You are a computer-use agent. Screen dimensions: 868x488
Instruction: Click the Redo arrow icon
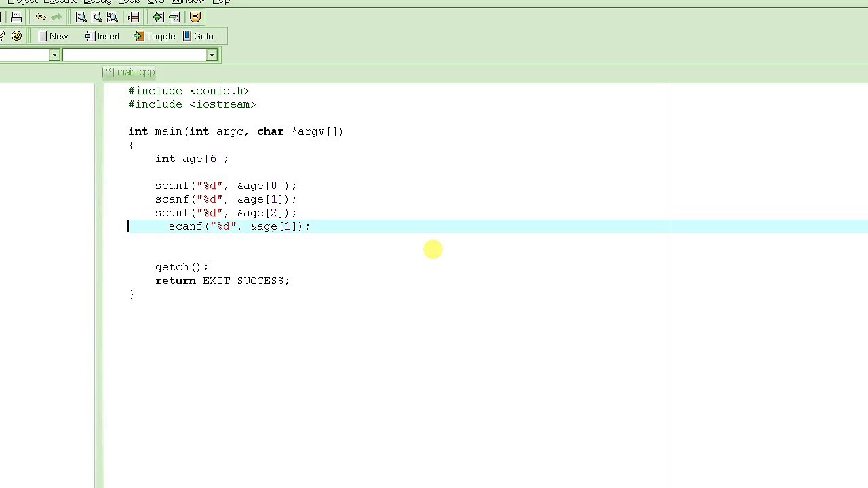(56, 17)
